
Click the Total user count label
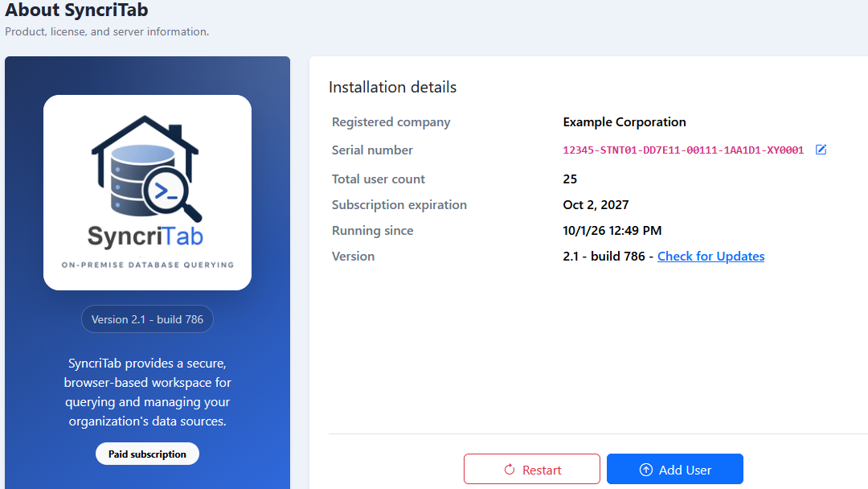[378, 179]
